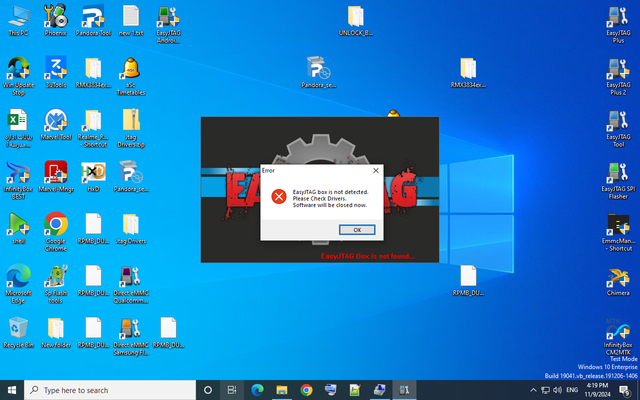Select the UNLOCK_B... folder
The image size is (640, 400).
point(356,20)
